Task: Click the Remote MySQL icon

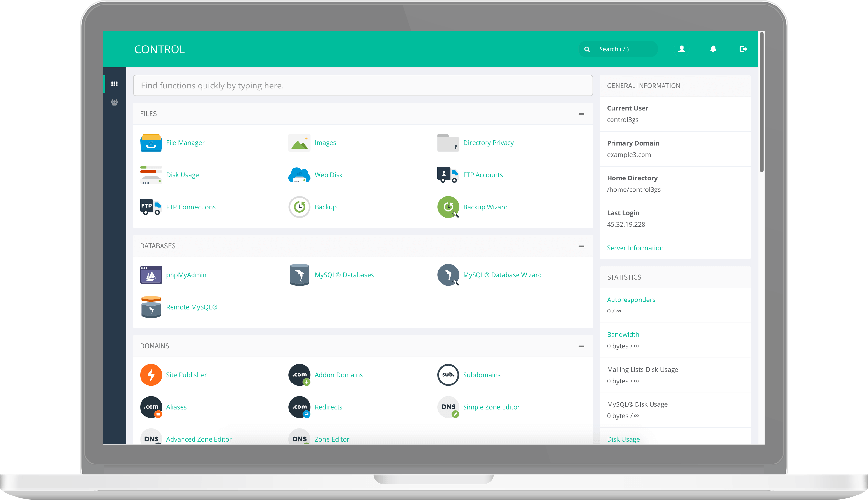Action: point(151,307)
